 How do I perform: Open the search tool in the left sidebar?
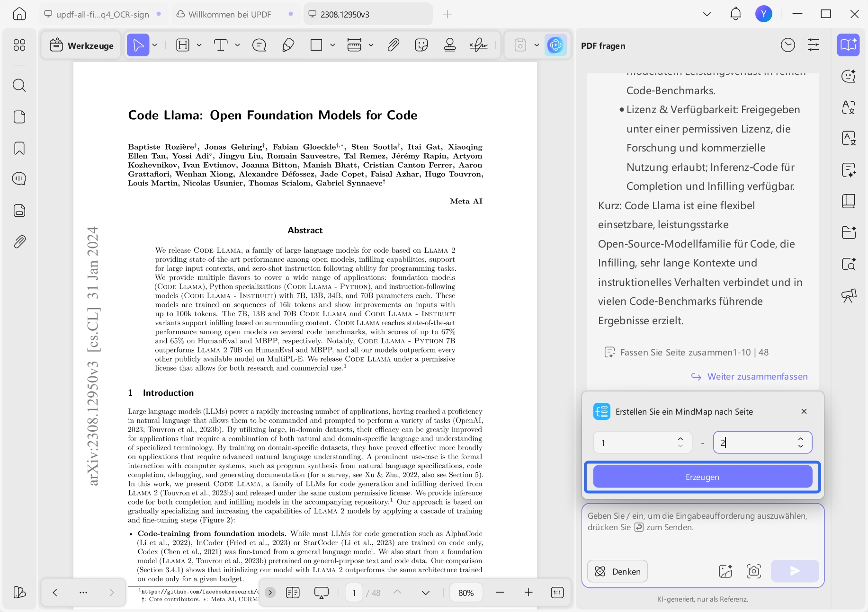(x=19, y=85)
